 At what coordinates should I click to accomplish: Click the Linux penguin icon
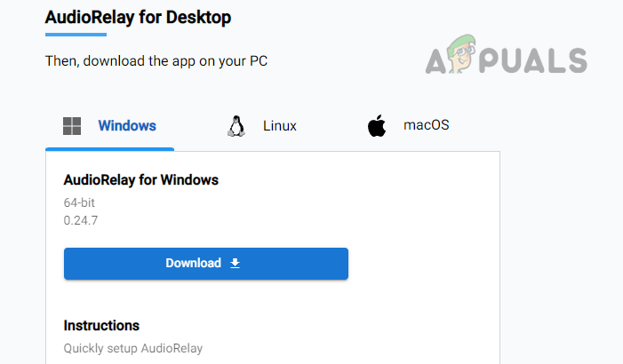pos(236,126)
